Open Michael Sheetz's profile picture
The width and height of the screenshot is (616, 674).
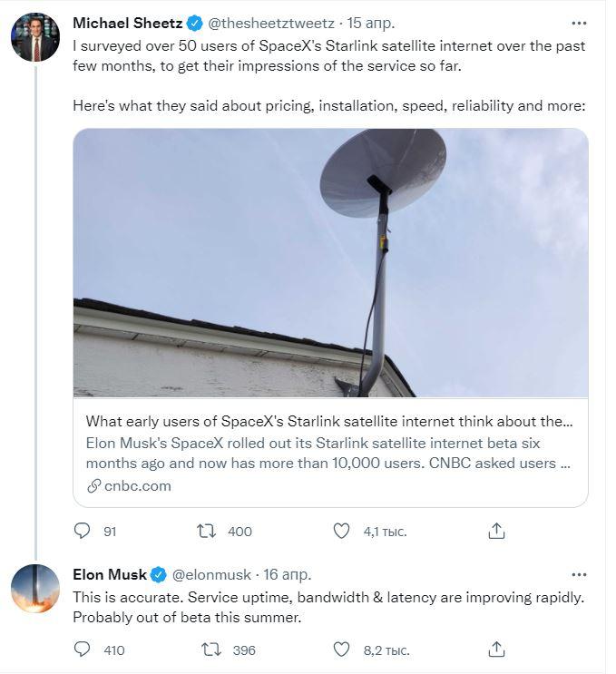tap(35, 37)
